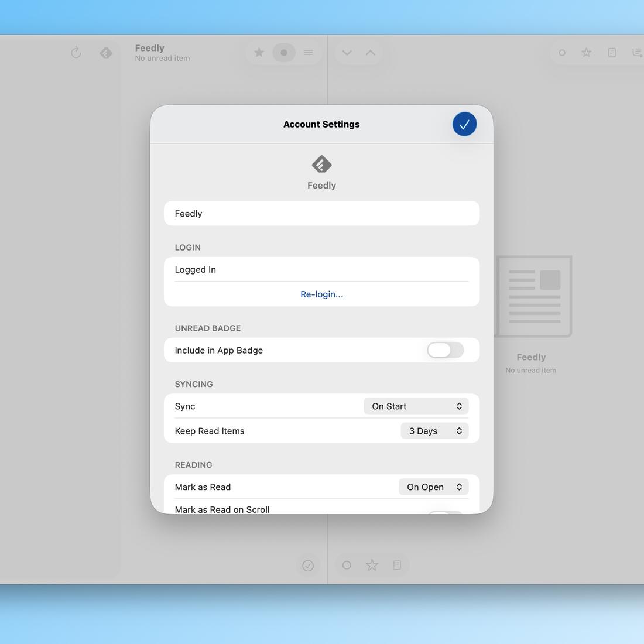
Task: Click the Keep Read Items label
Action: (x=210, y=431)
